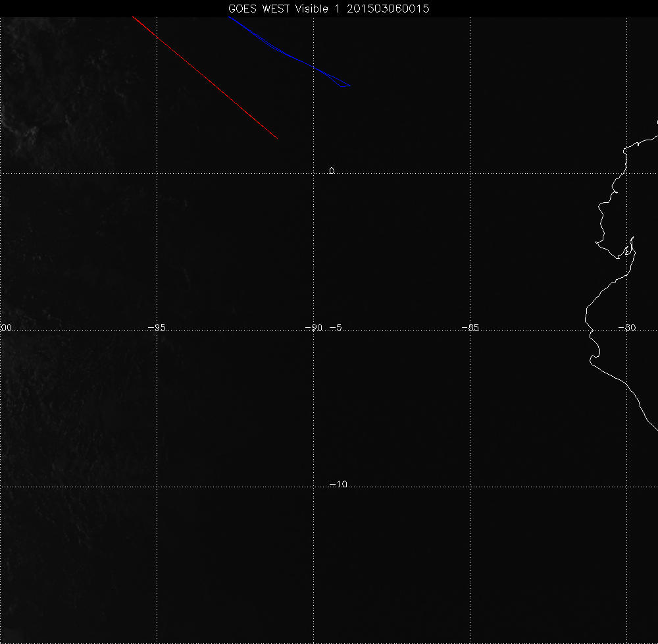Click the grid intersection at -85 and -10 latitude
This screenshot has height=644, width=658.
[x=470, y=487]
